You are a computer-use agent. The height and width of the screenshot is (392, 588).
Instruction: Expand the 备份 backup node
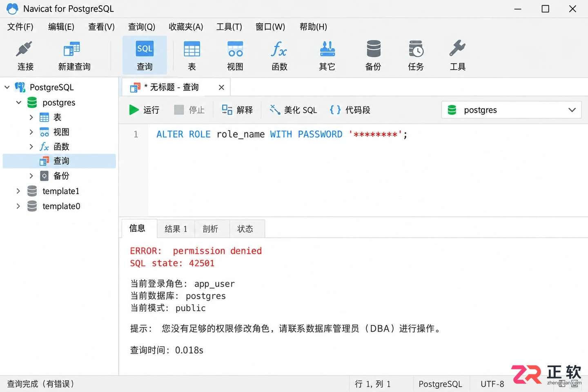pyautogui.click(x=31, y=176)
